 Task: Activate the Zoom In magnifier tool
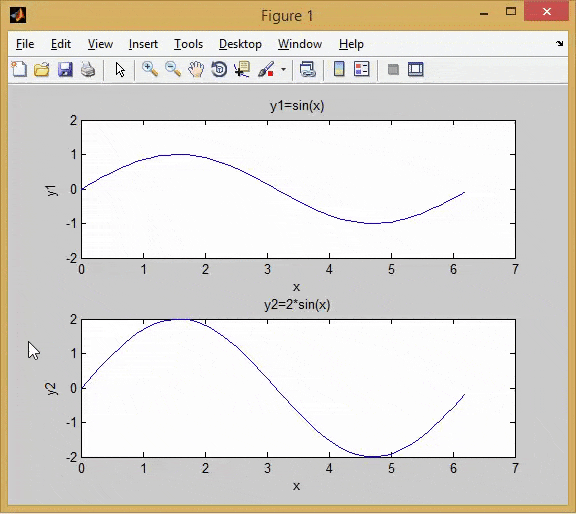150,69
